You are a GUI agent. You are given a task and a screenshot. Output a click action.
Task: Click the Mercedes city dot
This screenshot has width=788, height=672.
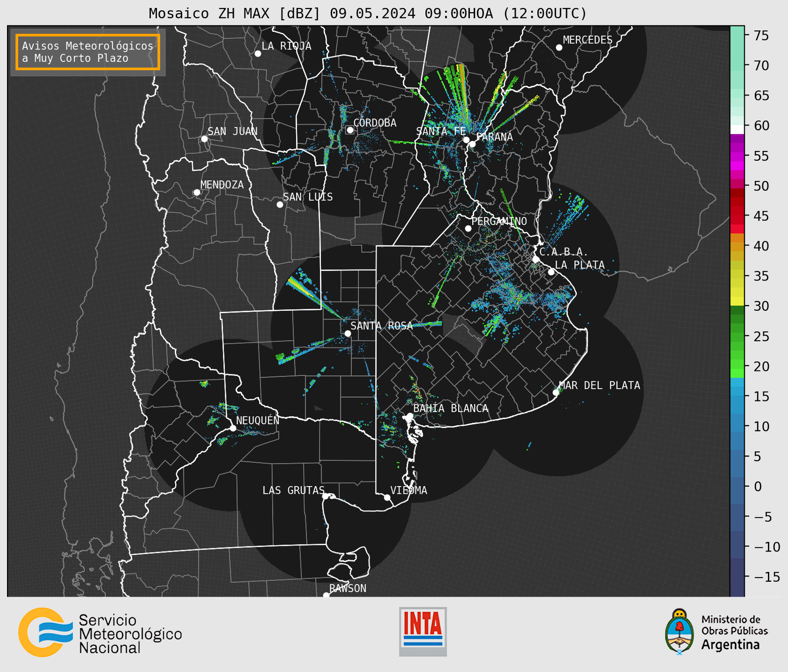pos(559,48)
